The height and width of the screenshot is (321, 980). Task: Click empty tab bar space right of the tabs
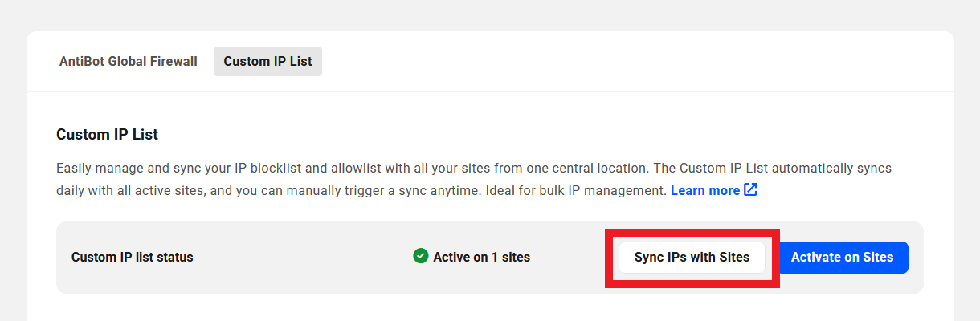pos(627,61)
